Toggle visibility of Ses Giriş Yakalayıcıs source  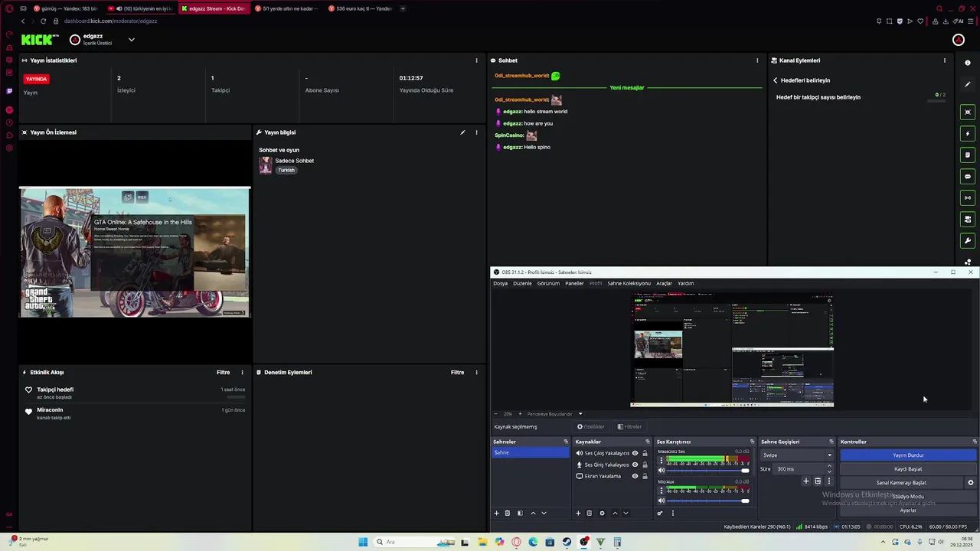pos(635,465)
